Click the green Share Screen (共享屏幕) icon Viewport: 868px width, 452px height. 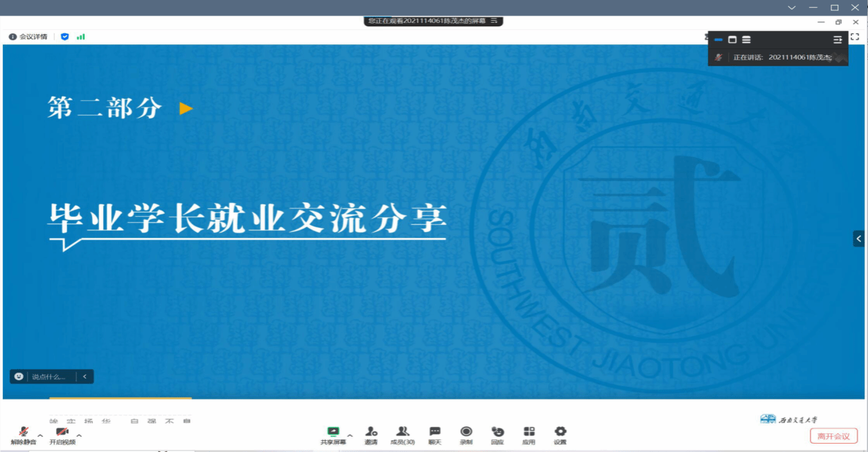[333, 432]
